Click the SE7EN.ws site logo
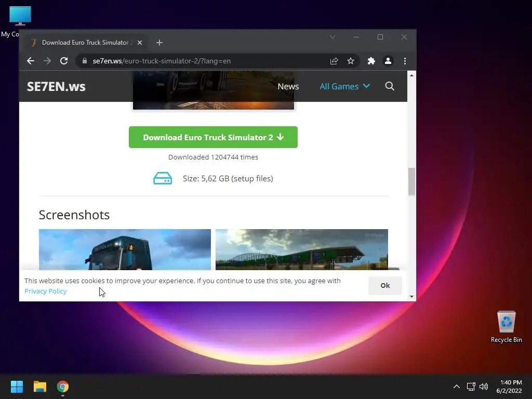This screenshot has height=399, width=532. click(56, 86)
